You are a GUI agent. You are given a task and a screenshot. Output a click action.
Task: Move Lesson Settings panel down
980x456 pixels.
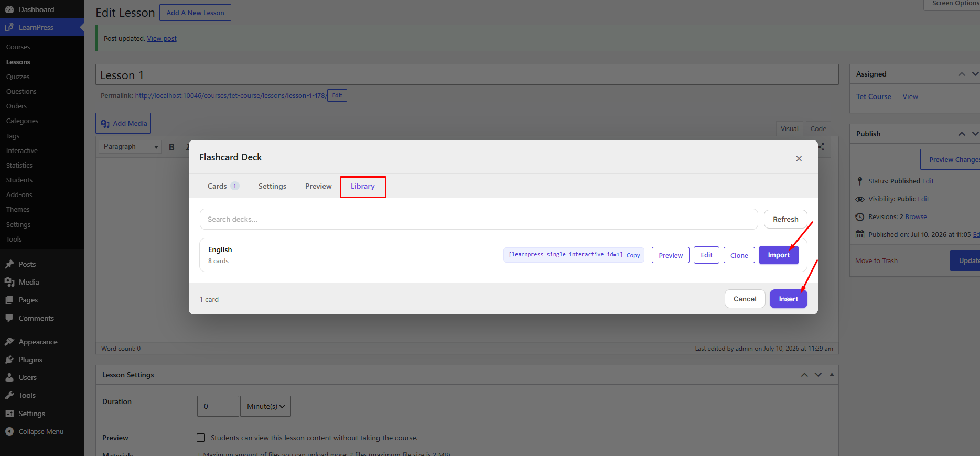click(818, 375)
